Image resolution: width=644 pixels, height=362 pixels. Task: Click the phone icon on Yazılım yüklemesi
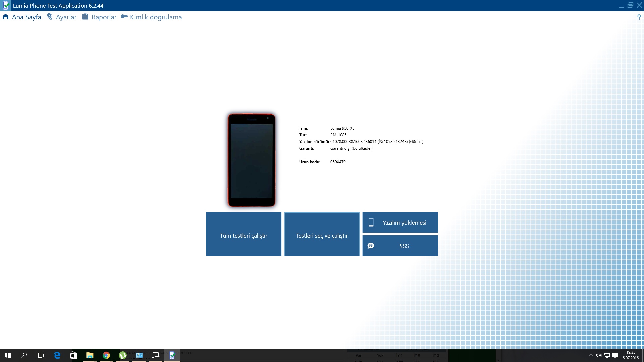coord(371,222)
